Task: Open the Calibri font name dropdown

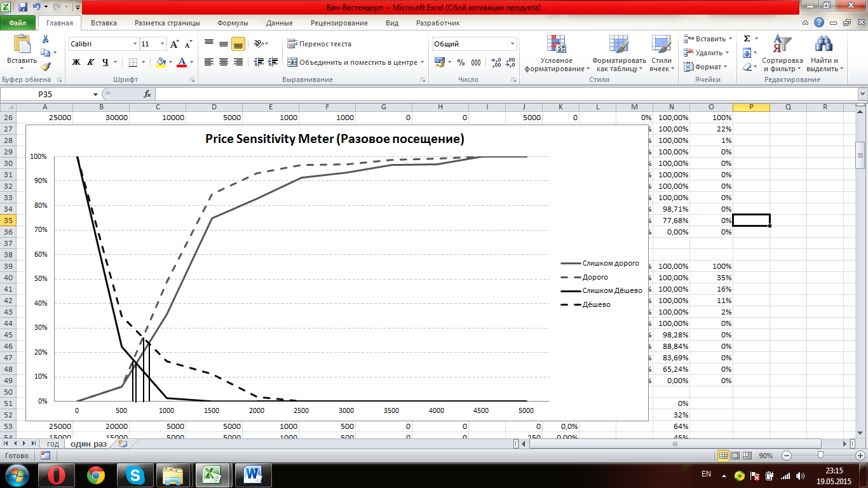Action: point(135,44)
